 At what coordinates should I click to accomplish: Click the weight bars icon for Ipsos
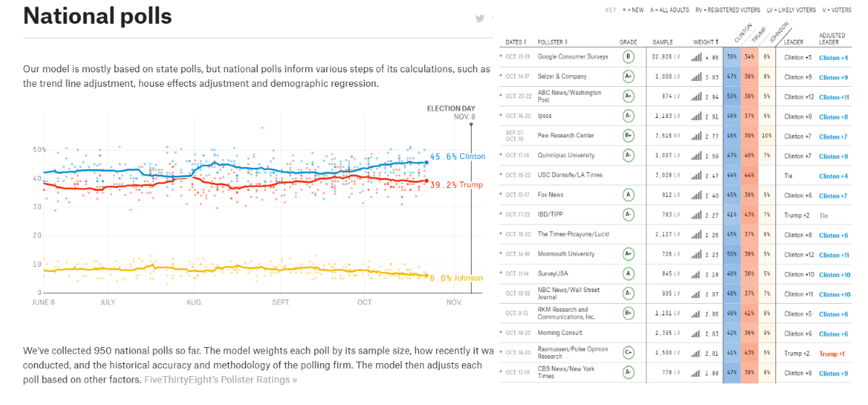click(x=697, y=116)
